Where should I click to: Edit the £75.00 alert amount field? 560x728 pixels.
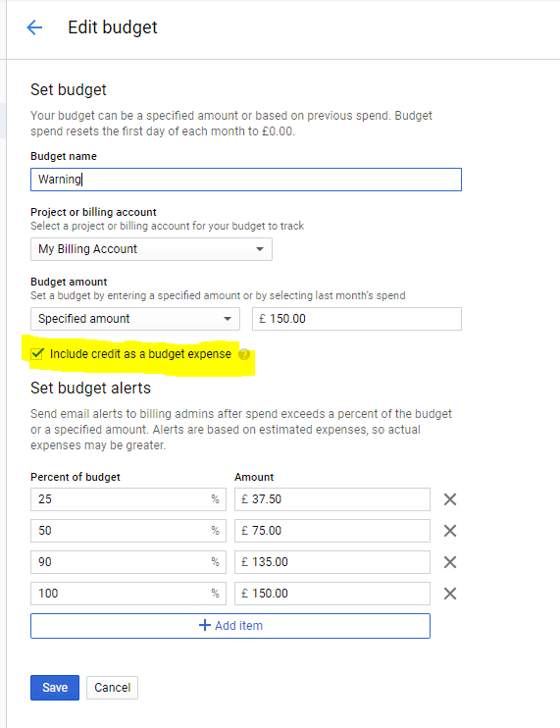pos(332,531)
